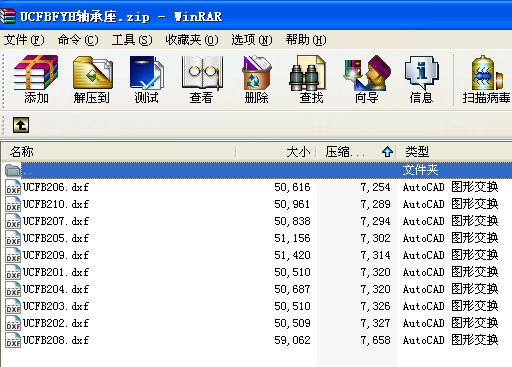Open the 向导 (Wizard) icon
Screen dimensions: 512x367
pos(367,79)
